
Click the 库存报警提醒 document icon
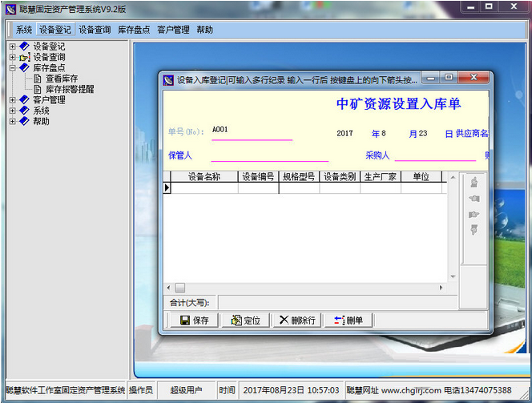point(38,89)
